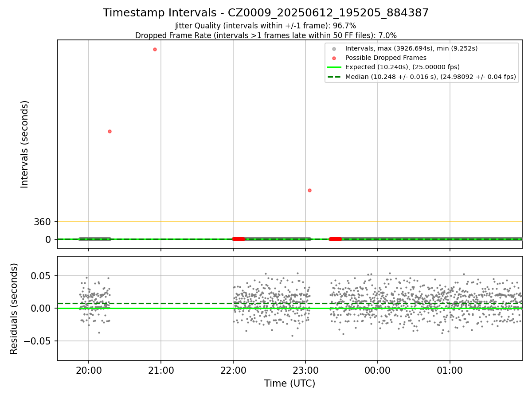
Task: Click the 'Time (UTC)' axis label
Action: (x=290, y=383)
